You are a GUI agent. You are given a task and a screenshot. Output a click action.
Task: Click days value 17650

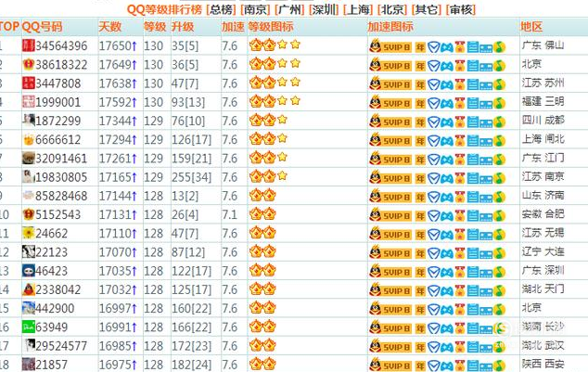[x=115, y=45]
